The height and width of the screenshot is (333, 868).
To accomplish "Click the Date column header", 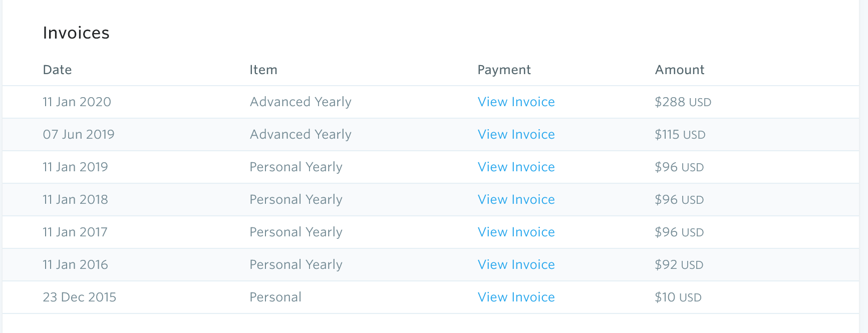I will (57, 70).
